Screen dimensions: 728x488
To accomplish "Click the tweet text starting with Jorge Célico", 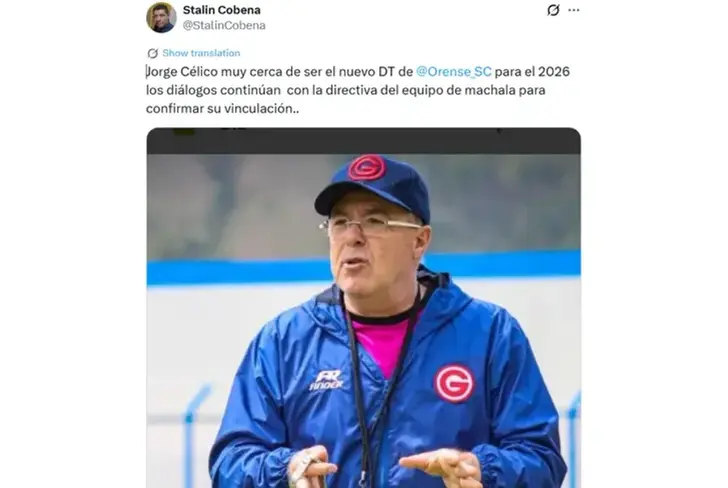I will [358, 90].
